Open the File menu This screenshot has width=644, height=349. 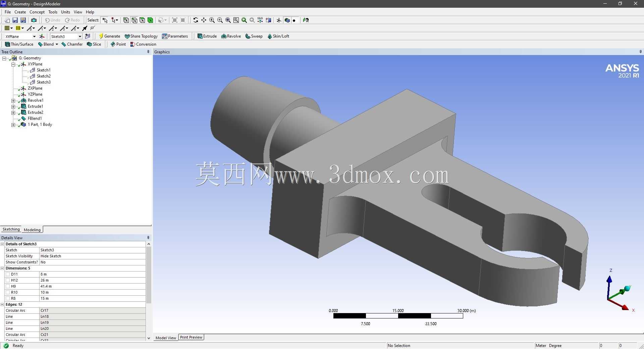(8, 12)
